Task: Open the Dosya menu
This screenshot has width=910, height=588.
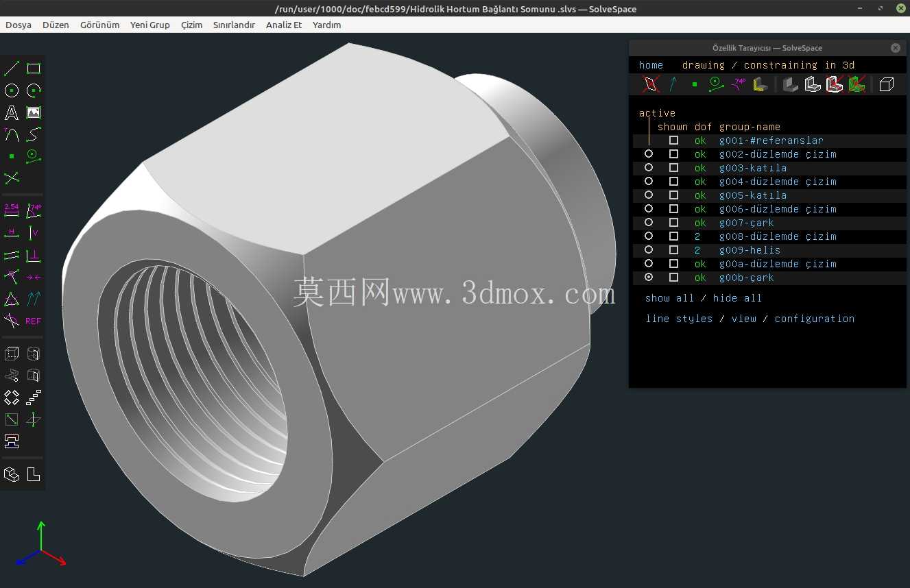Action: [x=19, y=25]
